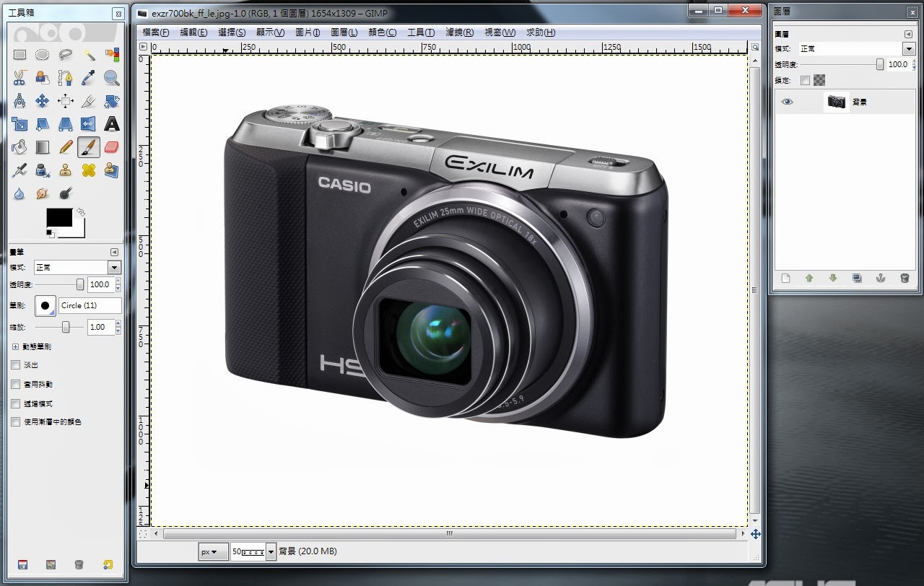The image size is (924, 586).
Task: Duplicate the layer using the layers panel button
Action: 857,278
